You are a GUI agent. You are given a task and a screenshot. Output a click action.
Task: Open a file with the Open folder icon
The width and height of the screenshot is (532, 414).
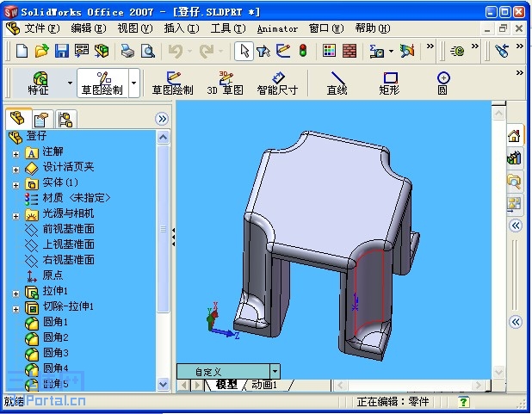click(41, 52)
